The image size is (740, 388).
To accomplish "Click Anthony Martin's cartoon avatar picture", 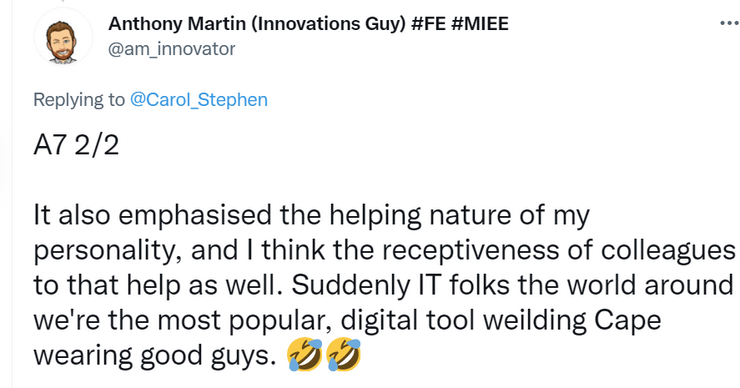I will 62,36.
